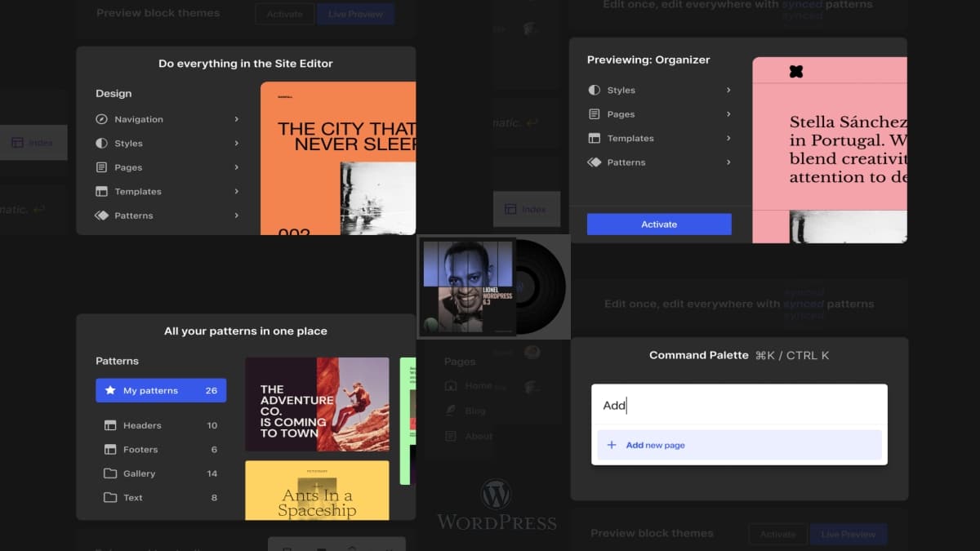Open the Headers pattern category
The height and width of the screenshot is (551, 980).
coord(161,425)
